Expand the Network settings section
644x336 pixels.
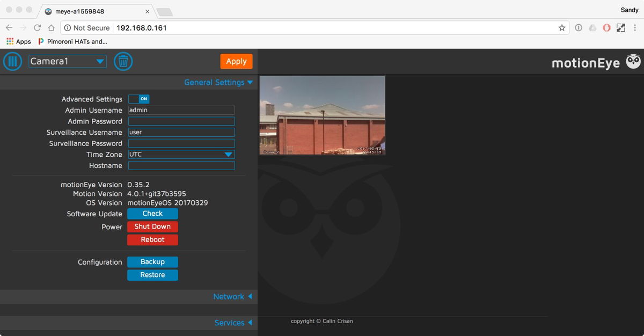(x=232, y=296)
